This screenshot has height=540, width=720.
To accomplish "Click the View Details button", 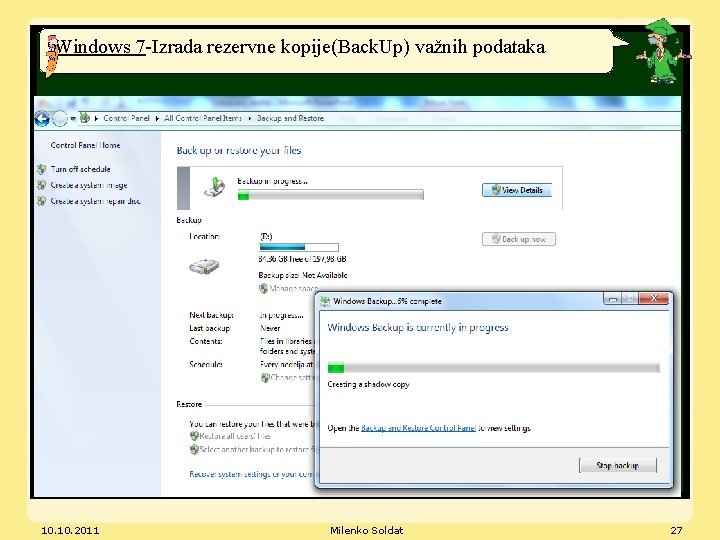I will [517, 190].
